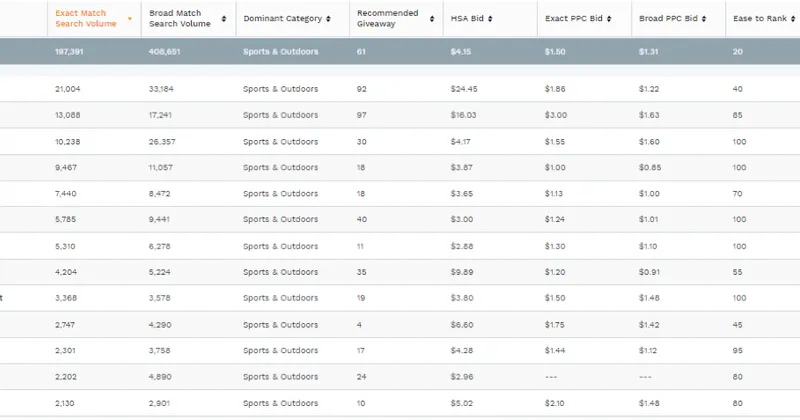Click exact volume cell 5,310

(65, 246)
